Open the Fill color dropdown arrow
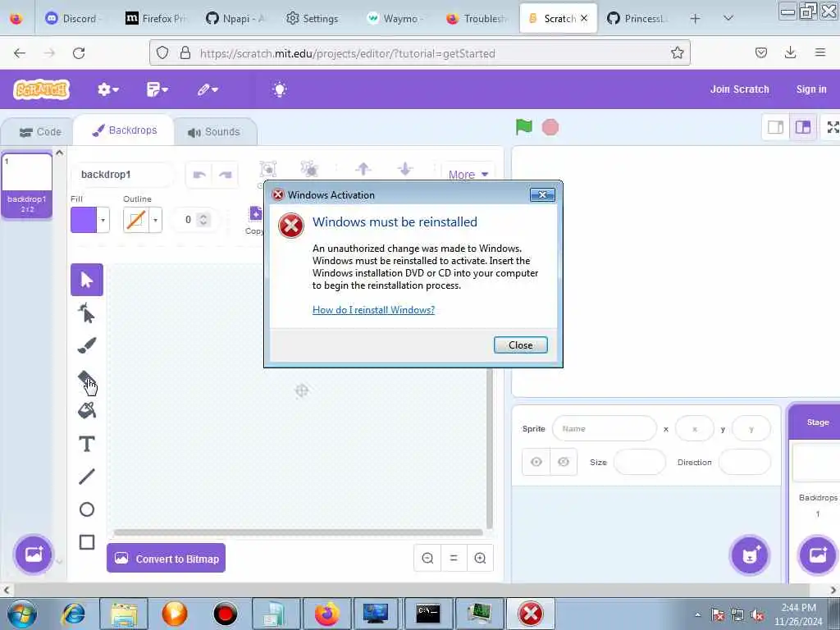Image resolution: width=840 pixels, height=630 pixels. tap(103, 220)
